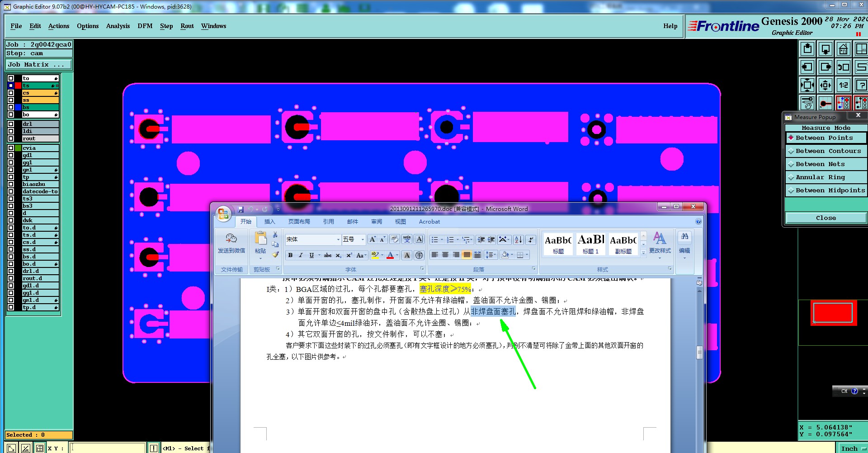This screenshot has height=453, width=868.
Task: Apply the 标题 1 style in Word gallery
Action: 590,243
